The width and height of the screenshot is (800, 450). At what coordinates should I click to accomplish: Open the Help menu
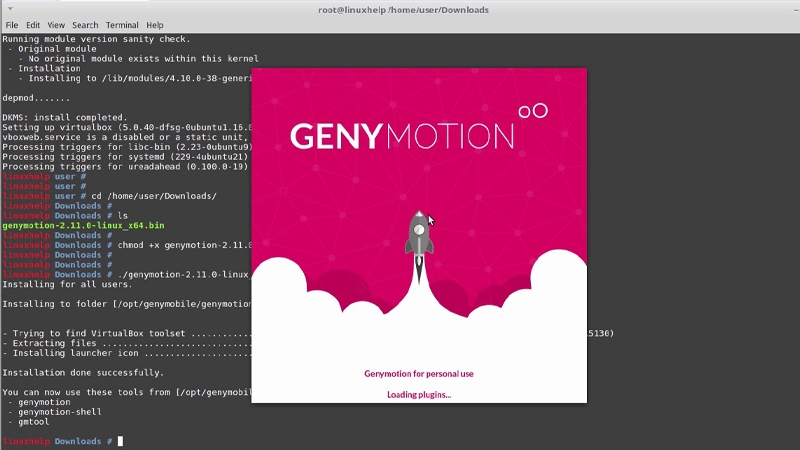tap(155, 25)
